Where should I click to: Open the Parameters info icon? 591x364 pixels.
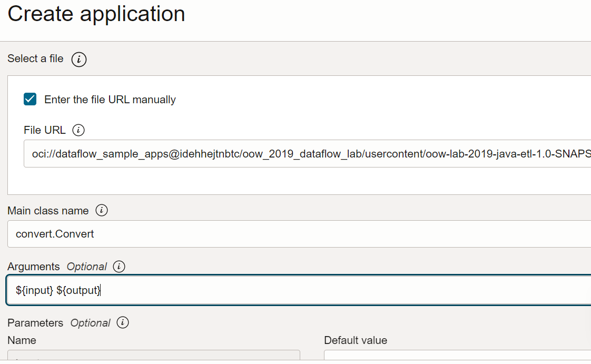click(x=122, y=323)
